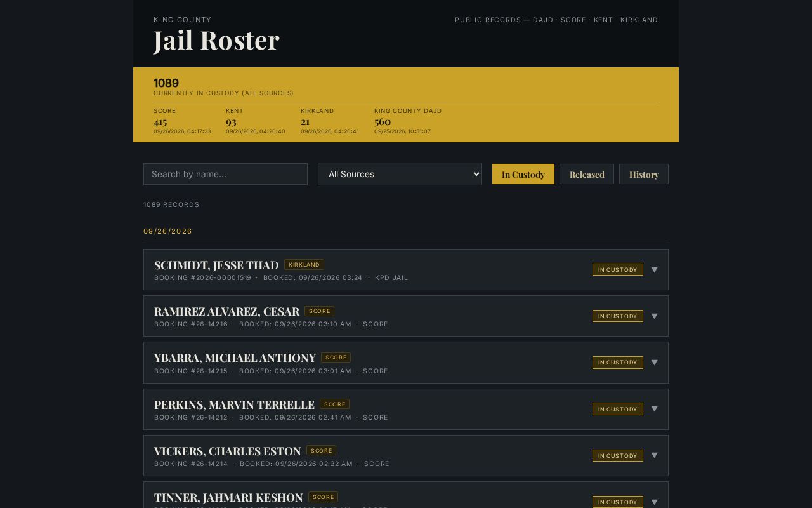Select the name YBARRA, MICHAEL ANTHONY
Viewport: 812px width, 508px height.
point(235,358)
